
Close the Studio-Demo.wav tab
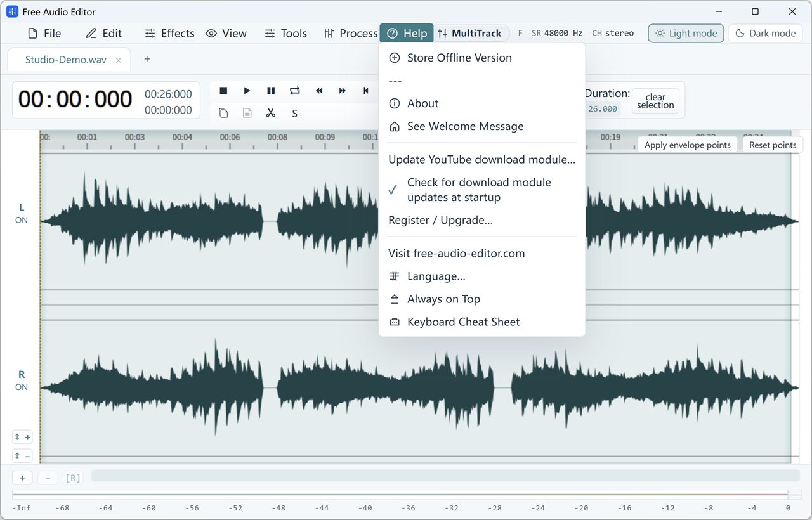coord(119,60)
